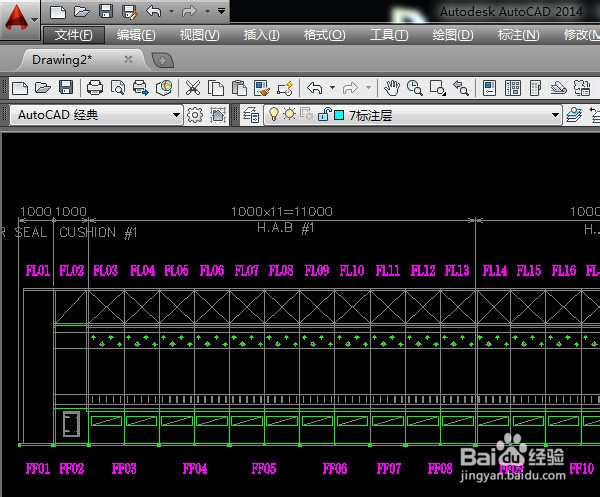Click Save in the quick access toolbar

pyautogui.click(x=106, y=11)
